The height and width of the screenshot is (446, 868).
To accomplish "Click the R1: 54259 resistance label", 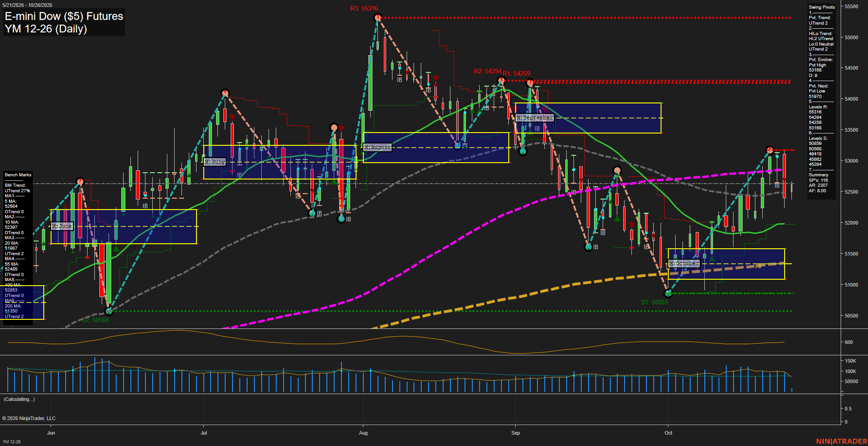I will [x=517, y=73].
